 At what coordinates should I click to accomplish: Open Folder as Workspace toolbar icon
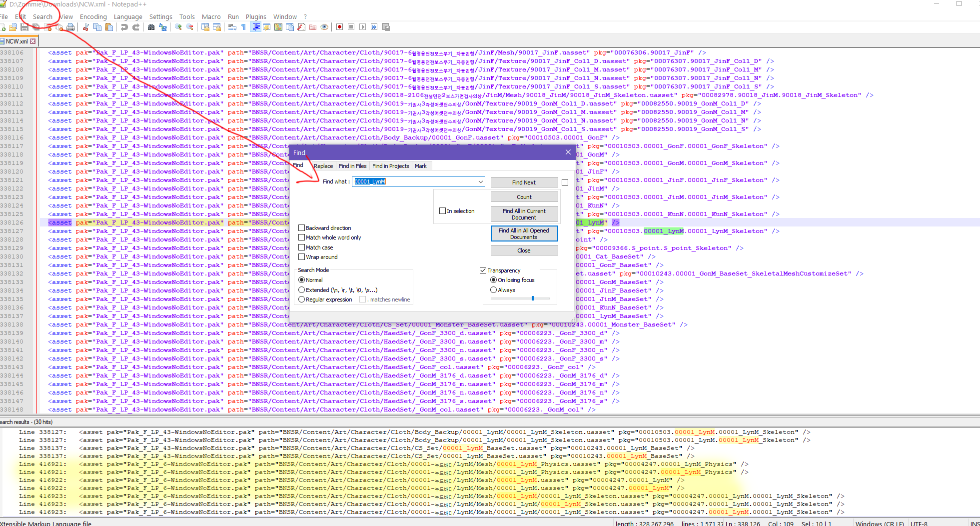tap(313, 27)
